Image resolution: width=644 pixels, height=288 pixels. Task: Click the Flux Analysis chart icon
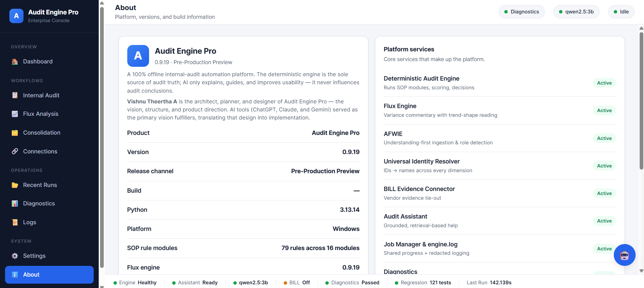(x=15, y=114)
